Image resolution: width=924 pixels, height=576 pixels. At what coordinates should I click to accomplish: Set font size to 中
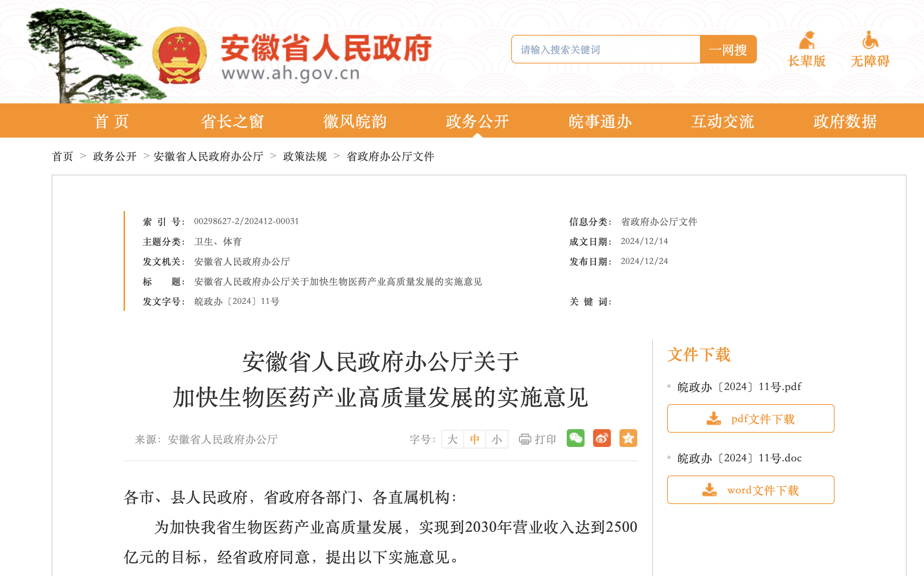[474, 439]
